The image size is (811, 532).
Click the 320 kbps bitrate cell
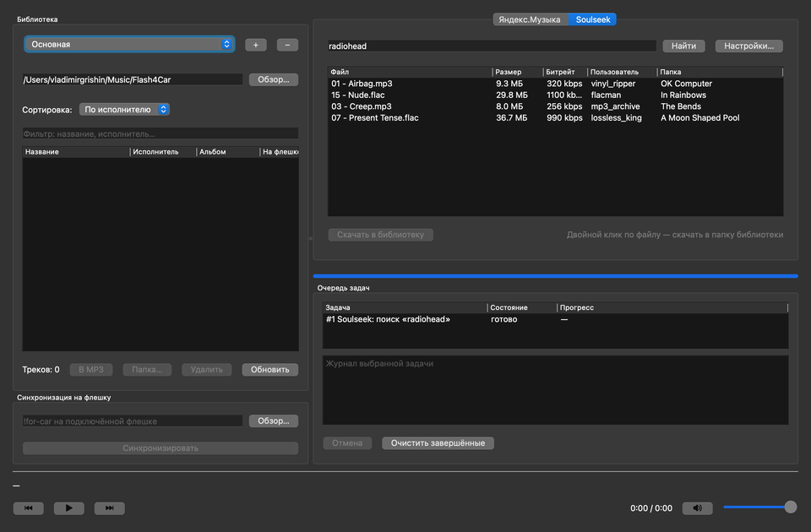point(564,84)
